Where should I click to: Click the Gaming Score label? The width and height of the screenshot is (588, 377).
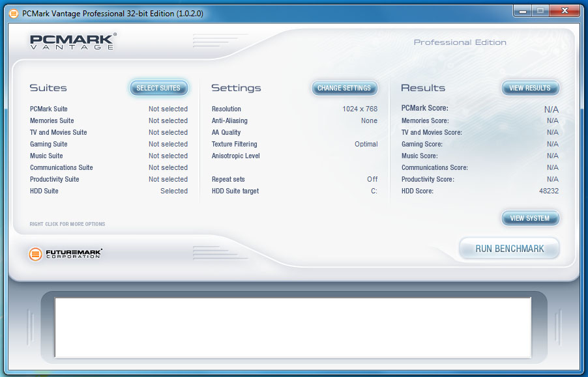[422, 144]
